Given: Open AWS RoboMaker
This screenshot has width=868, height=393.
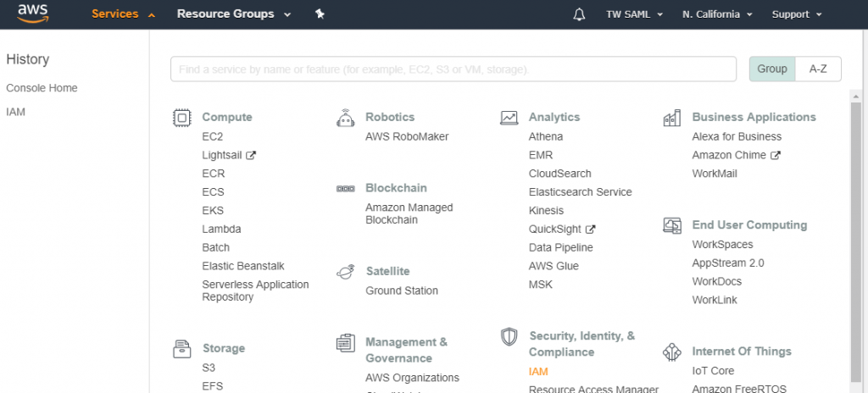Looking at the screenshot, I should click(407, 136).
